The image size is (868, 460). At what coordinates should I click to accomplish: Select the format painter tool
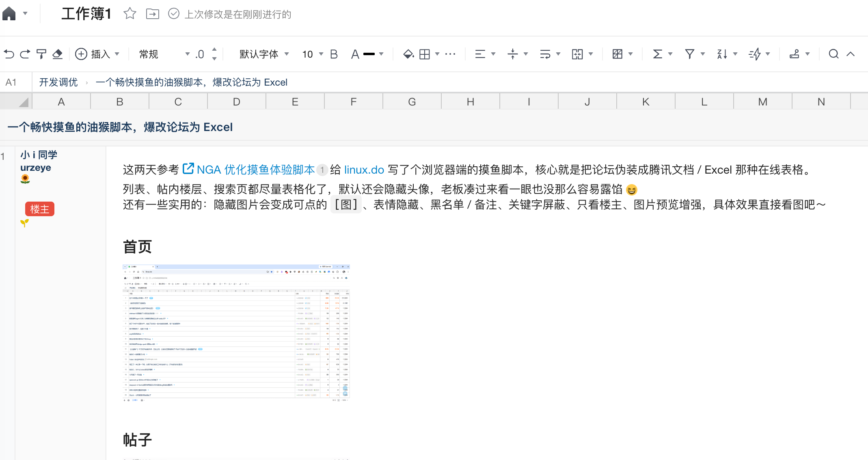41,54
